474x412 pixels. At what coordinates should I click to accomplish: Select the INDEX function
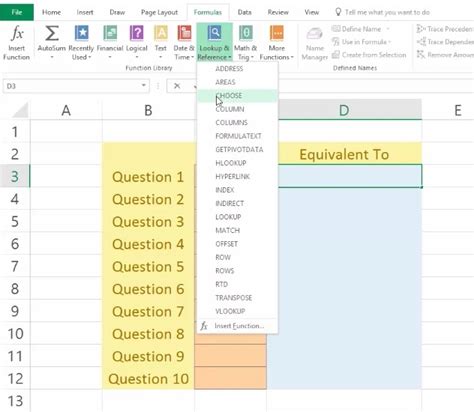point(237,190)
